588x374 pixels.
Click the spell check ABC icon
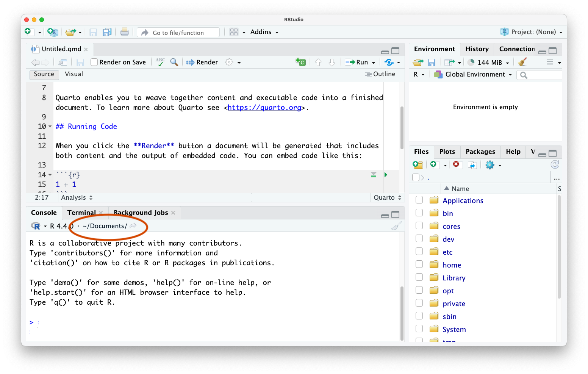[160, 62]
